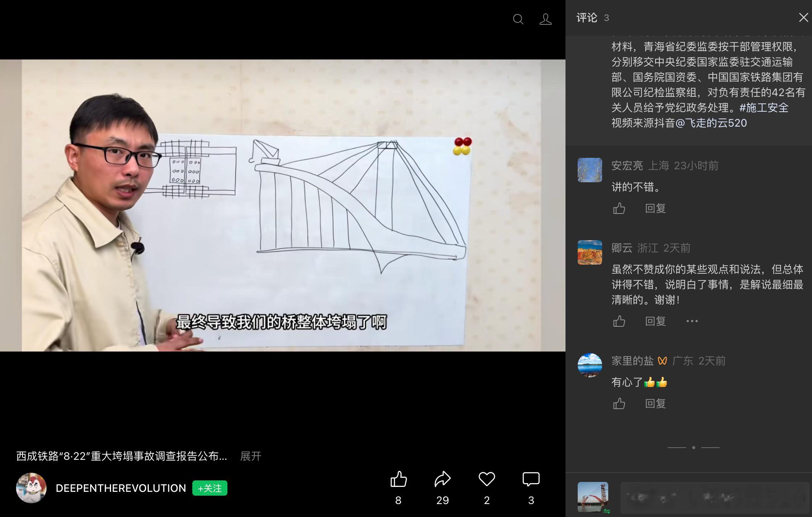Favorite the video with heart icon
Viewport: 812px width, 517px height.
(487, 479)
